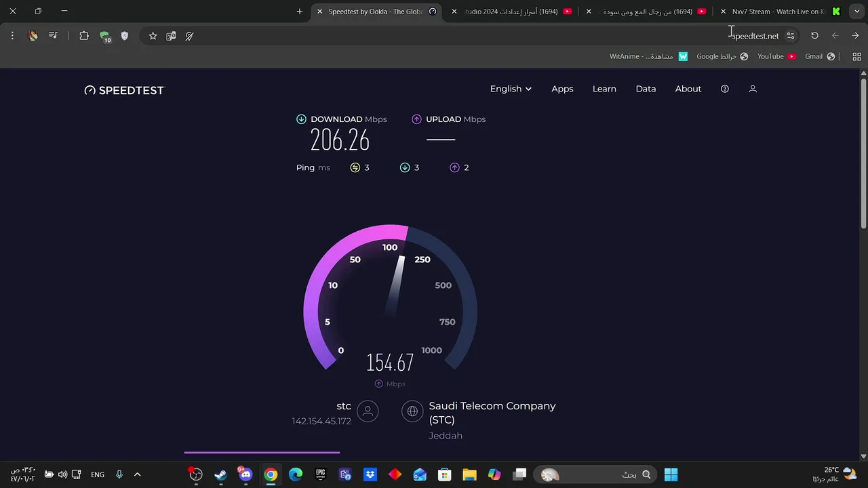Click the translate page icon in address bar

click(x=171, y=36)
